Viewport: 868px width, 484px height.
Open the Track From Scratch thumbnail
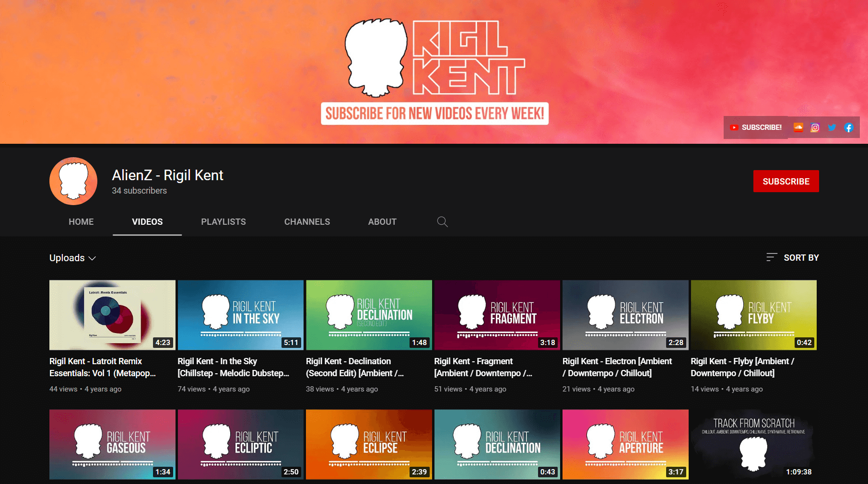coord(754,444)
